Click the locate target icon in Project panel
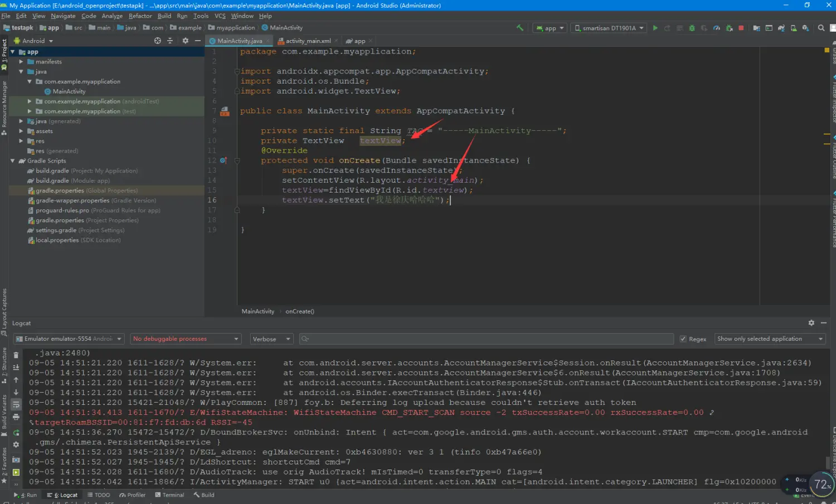Viewport: 836px width, 504px height. pyautogui.click(x=158, y=41)
